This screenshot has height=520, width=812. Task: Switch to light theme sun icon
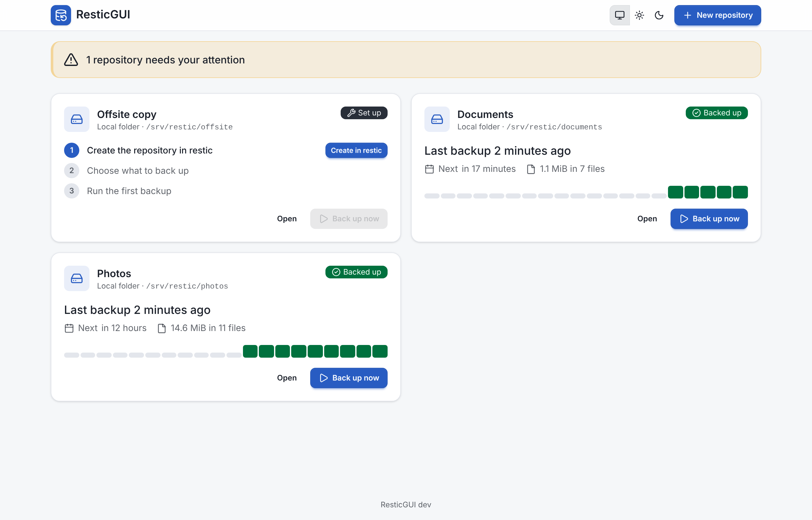pyautogui.click(x=639, y=15)
